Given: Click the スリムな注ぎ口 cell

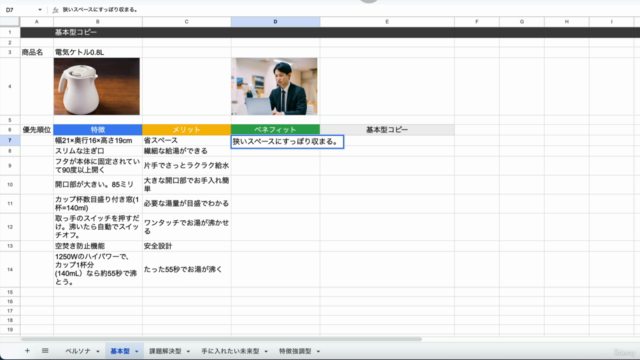Looking at the screenshot, I should coord(98,151).
